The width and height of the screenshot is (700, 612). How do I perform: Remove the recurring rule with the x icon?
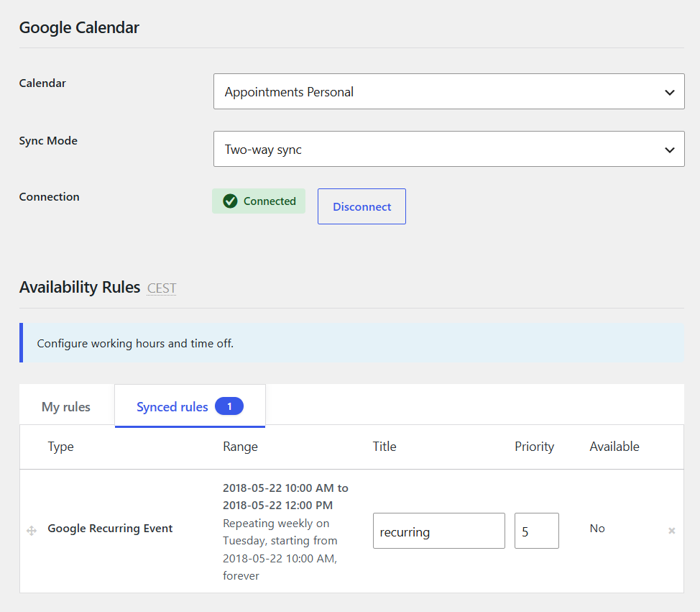pyautogui.click(x=671, y=531)
